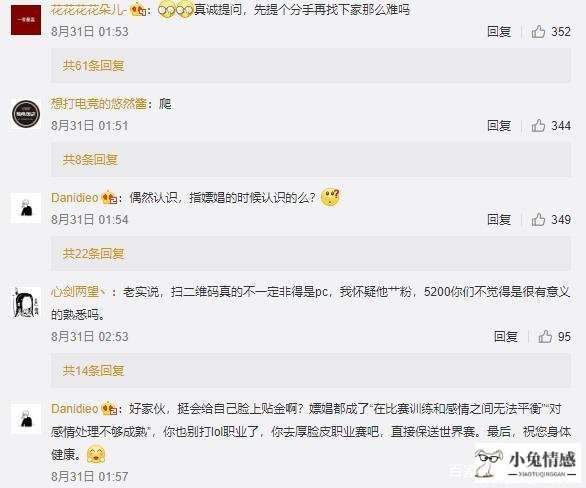Like the comment with 352 likes
586x488 pixels.
538,32
